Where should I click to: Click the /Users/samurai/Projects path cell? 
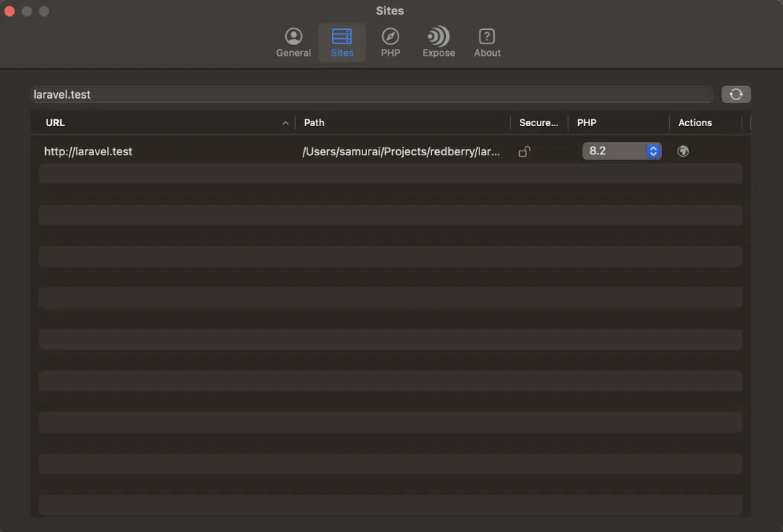pos(401,151)
